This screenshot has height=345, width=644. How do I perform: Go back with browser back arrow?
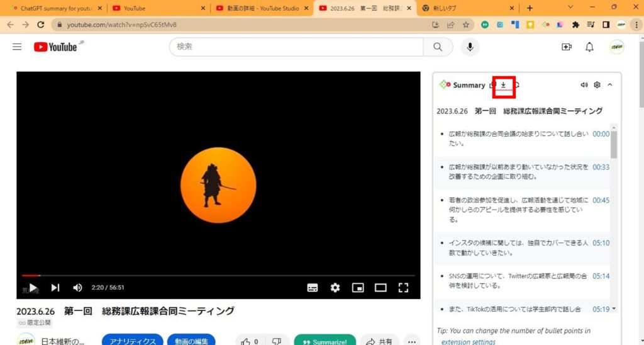tap(10, 25)
